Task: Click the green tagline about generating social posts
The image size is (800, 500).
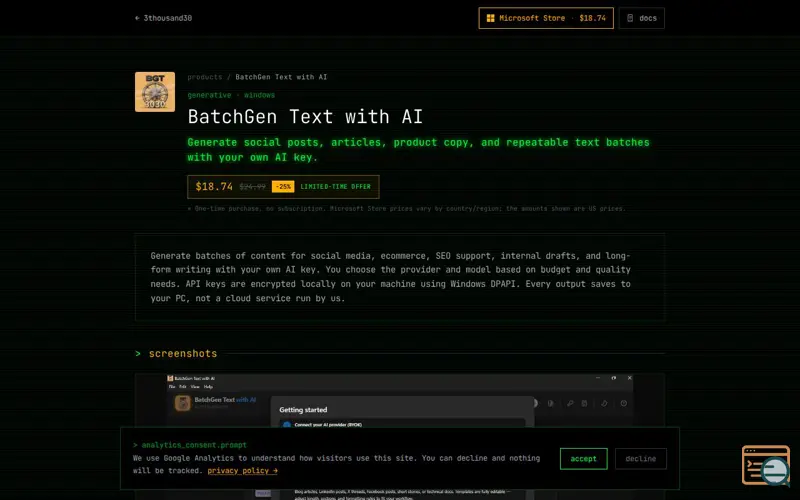Action: click(418, 150)
